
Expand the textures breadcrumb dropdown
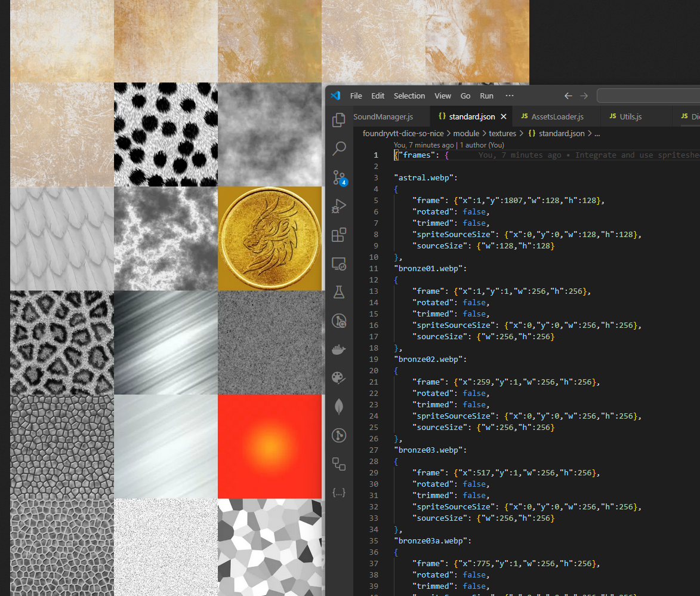tap(502, 133)
